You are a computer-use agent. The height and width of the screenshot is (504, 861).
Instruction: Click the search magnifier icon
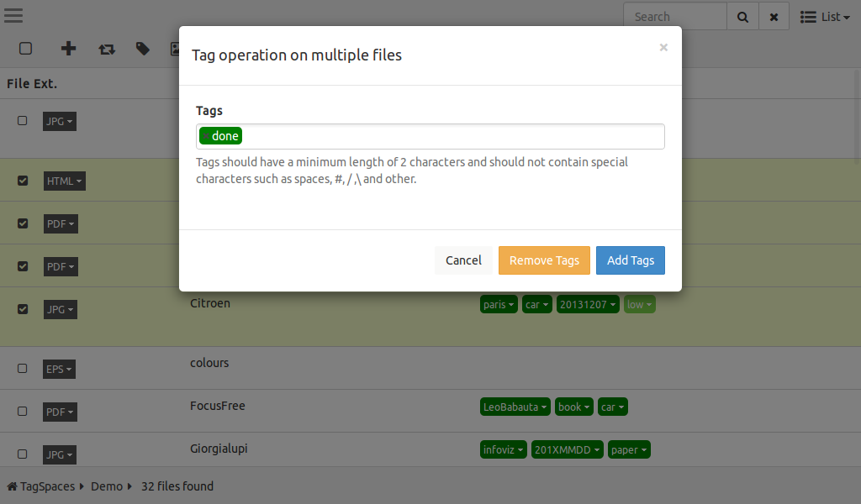pyautogui.click(x=742, y=17)
